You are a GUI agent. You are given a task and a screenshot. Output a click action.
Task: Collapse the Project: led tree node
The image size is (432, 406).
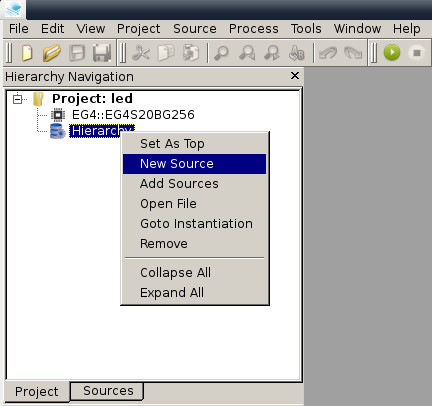[x=17, y=99]
